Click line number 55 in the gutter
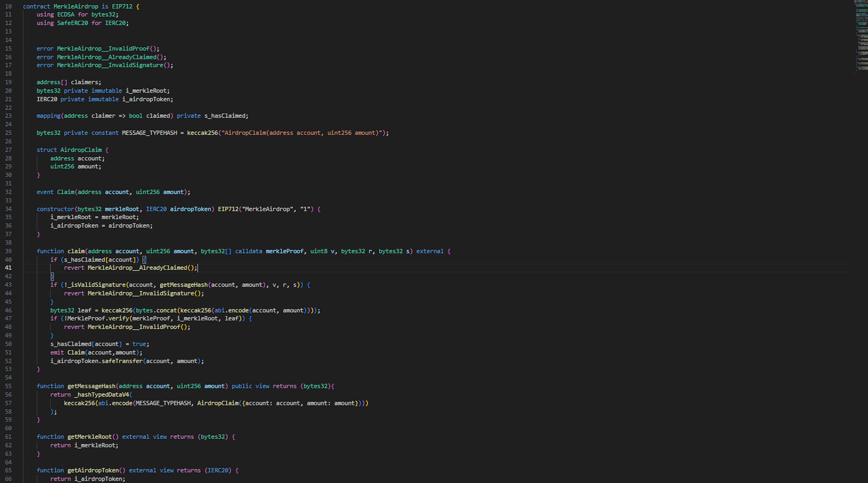 [8, 386]
